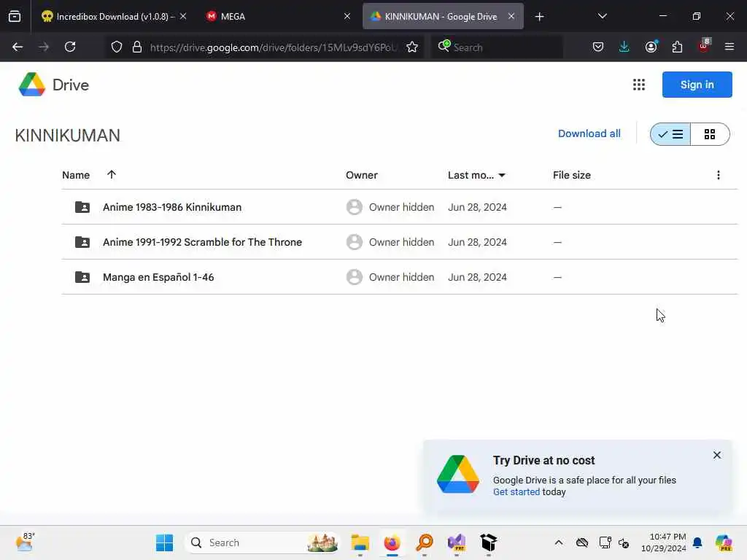Open Anime 1983-1986 Kinnikuman folder icon
The height and width of the screenshot is (560, 747).
click(x=82, y=207)
